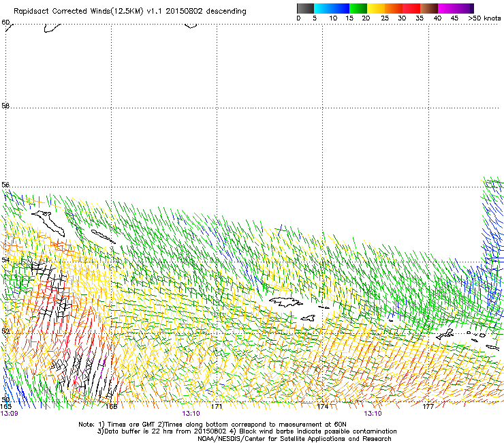This screenshot has width=504, height=443.
Task: Click the '25' legend scale label
Action: pyautogui.click(x=385, y=18)
